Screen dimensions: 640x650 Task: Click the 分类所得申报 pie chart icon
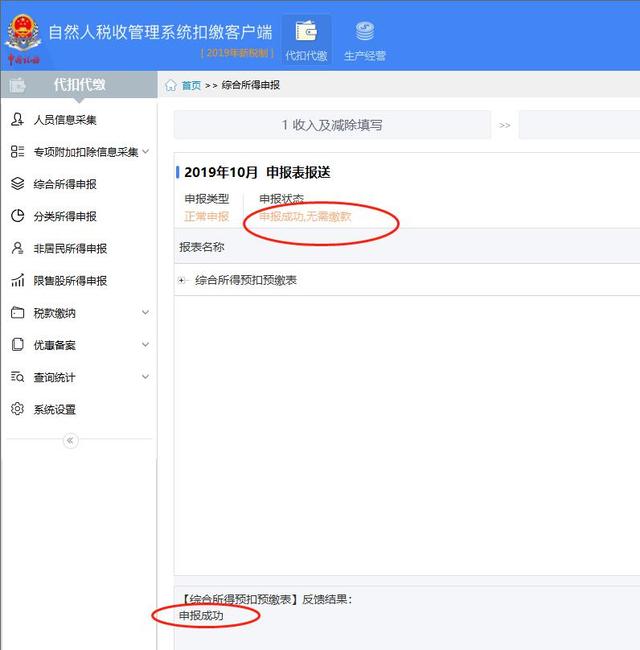tap(17, 216)
